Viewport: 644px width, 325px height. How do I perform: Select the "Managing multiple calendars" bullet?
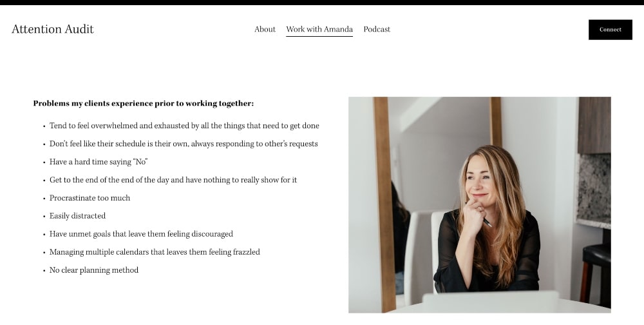[155, 252]
